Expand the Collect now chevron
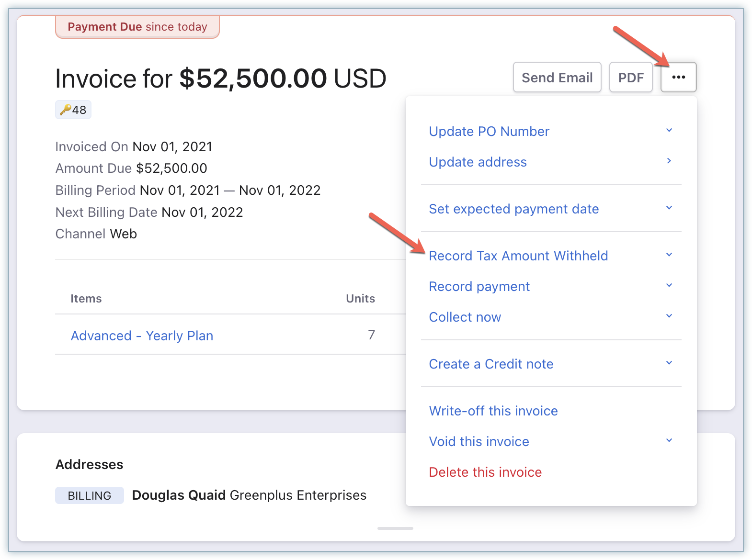This screenshot has height=560, width=752. (x=669, y=316)
